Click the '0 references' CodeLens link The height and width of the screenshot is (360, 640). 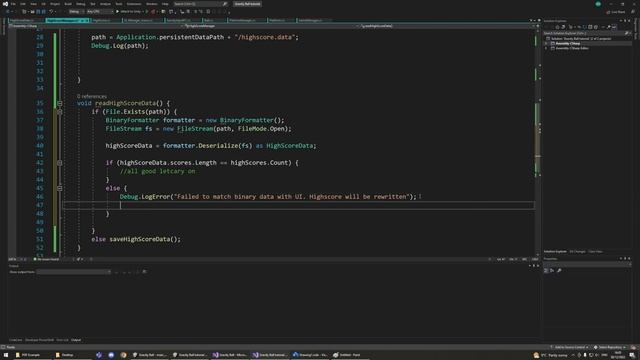tap(92, 96)
